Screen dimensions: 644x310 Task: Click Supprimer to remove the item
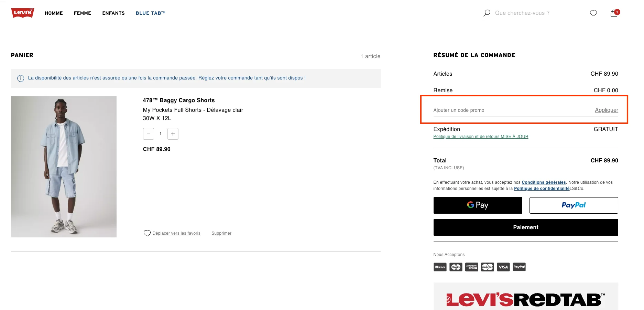(x=221, y=233)
